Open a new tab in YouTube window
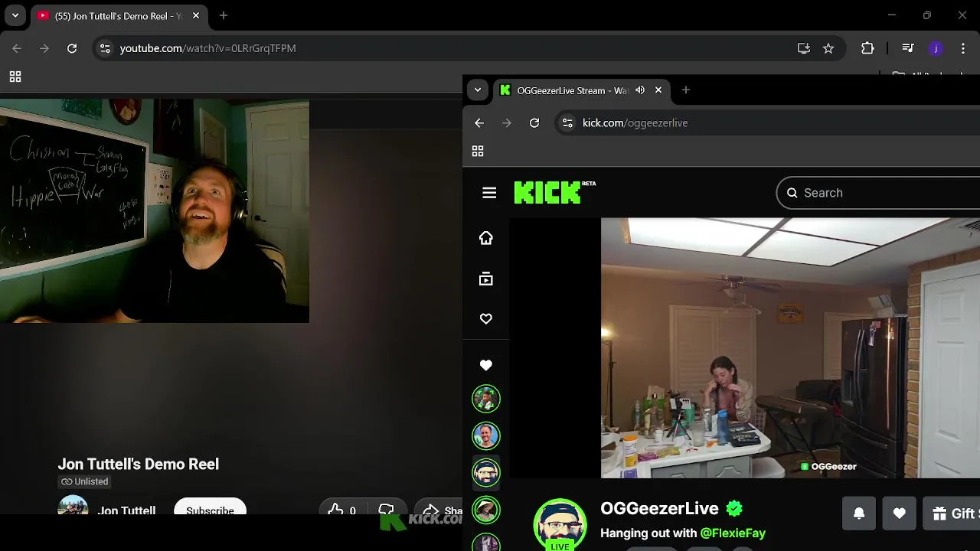Viewport: 980px width, 551px height. point(224,15)
